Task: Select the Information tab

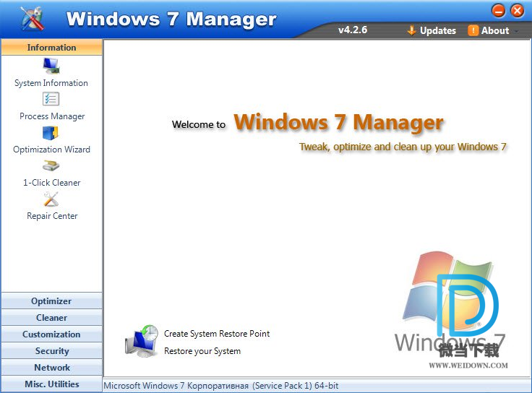Action: point(51,48)
